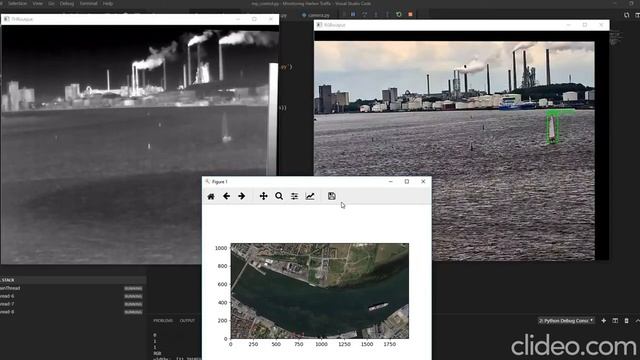Maximize the Figure 1 window

(x=407, y=182)
